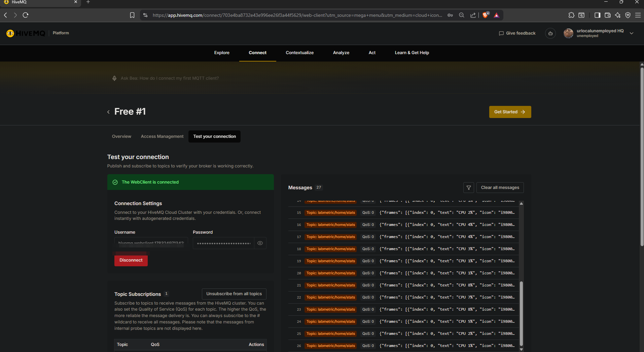Open the Act menu
The width and height of the screenshot is (644, 352).
click(372, 53)
